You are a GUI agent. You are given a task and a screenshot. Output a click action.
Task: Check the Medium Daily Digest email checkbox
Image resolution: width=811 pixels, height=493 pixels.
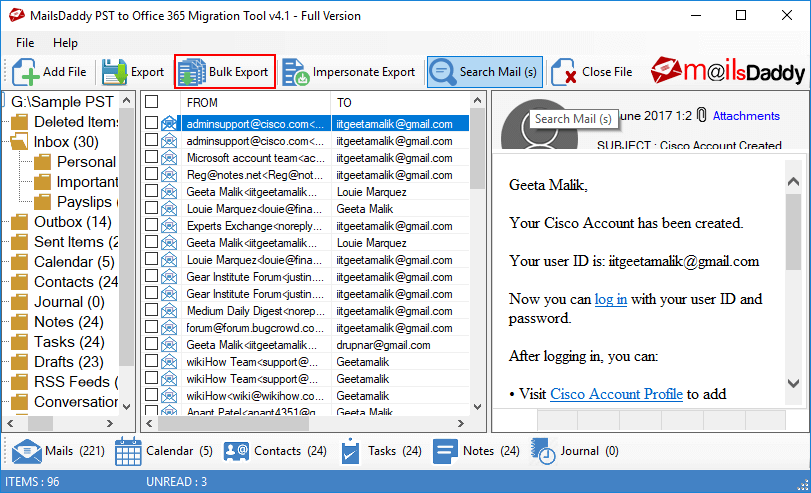[x=152, y=310]
